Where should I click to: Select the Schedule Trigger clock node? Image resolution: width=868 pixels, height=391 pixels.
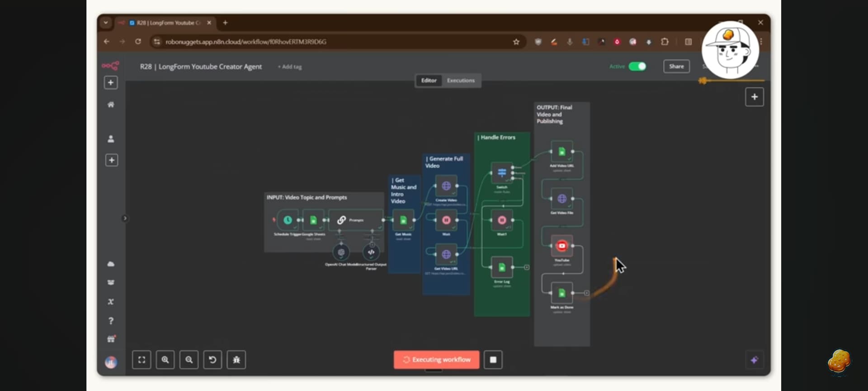click(288, 220)
